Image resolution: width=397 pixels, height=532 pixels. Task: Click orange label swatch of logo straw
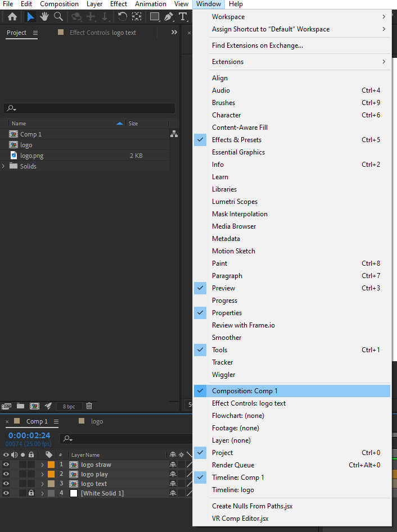click(x=51, y=465)
